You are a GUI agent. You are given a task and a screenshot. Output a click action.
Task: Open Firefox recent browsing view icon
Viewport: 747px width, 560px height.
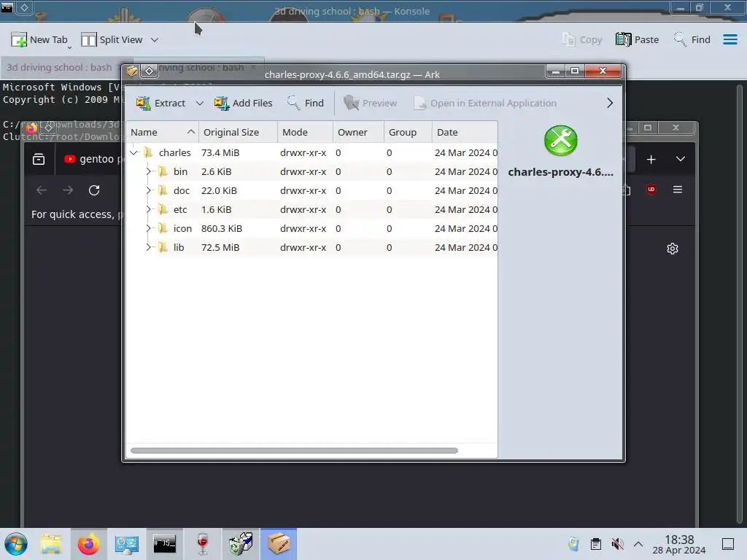[x=39, y=159]
